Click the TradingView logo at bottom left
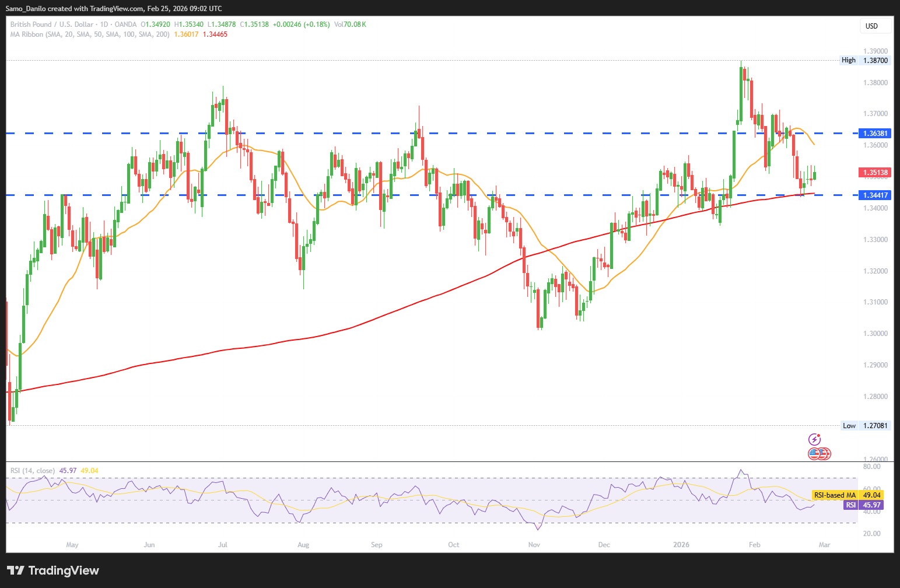This screenshot has height=588, width=900. 53,570
